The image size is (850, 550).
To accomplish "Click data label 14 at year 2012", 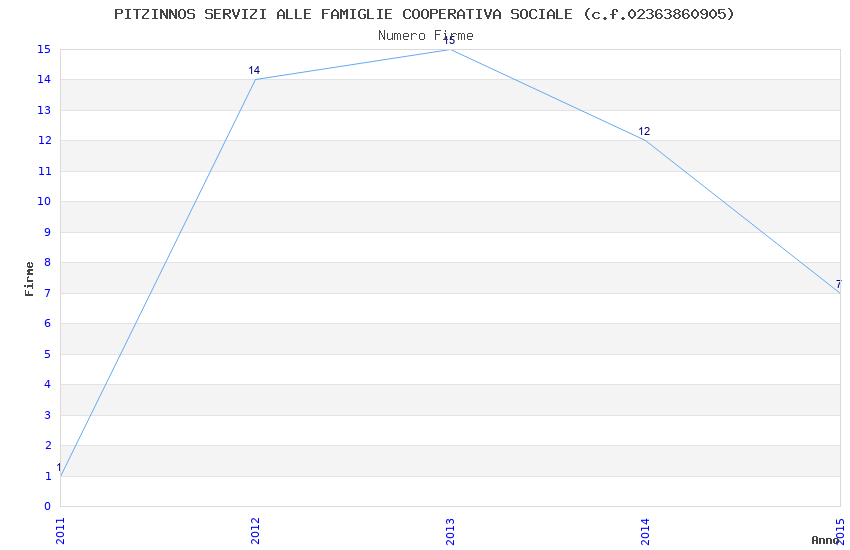I will [x=254, y=70].
